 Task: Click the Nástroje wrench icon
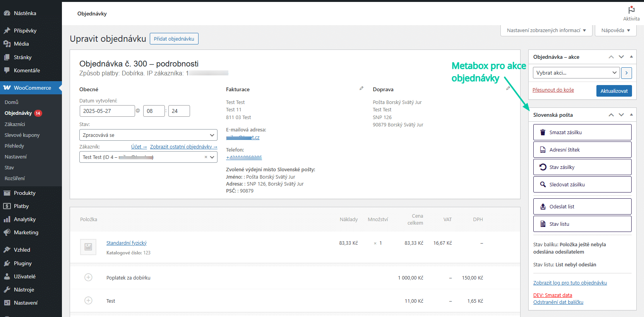tap(7, 290)
